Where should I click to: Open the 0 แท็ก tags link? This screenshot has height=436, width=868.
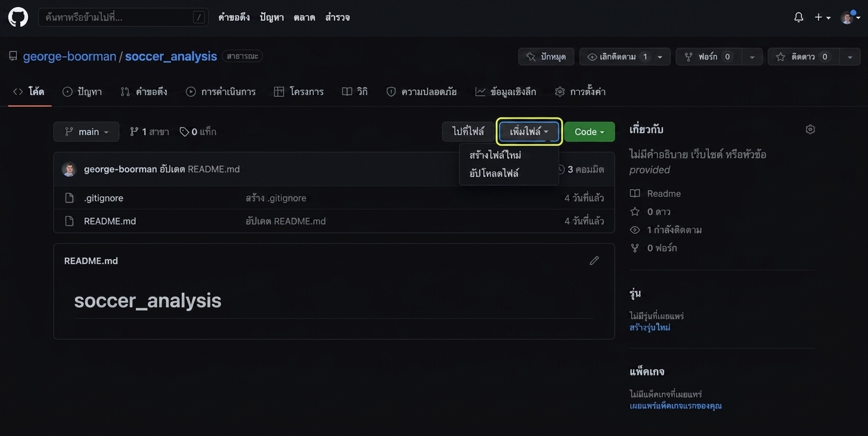(198, 132)
